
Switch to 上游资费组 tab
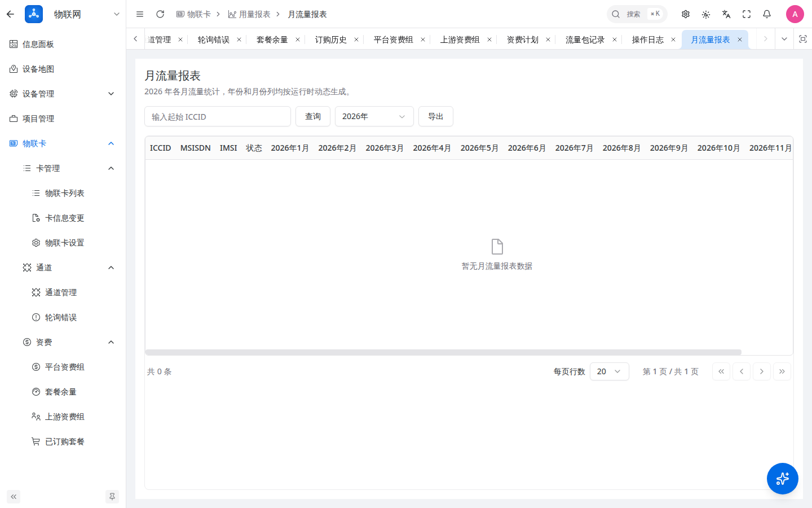click(x=460, y=40)
